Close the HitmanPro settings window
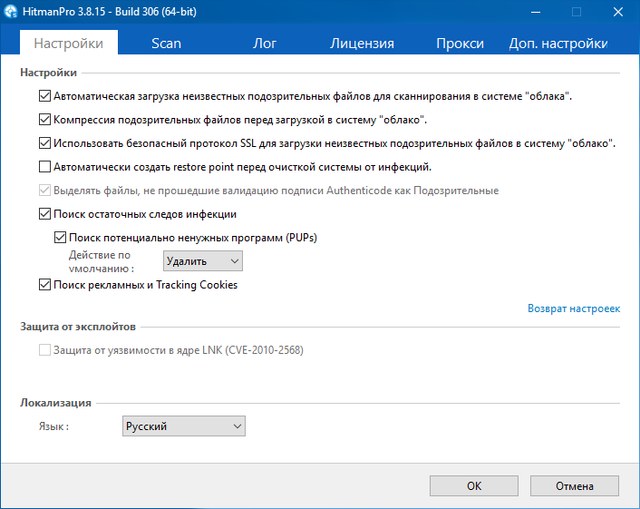This screenshot has width=640, height=509. [616, 11]
